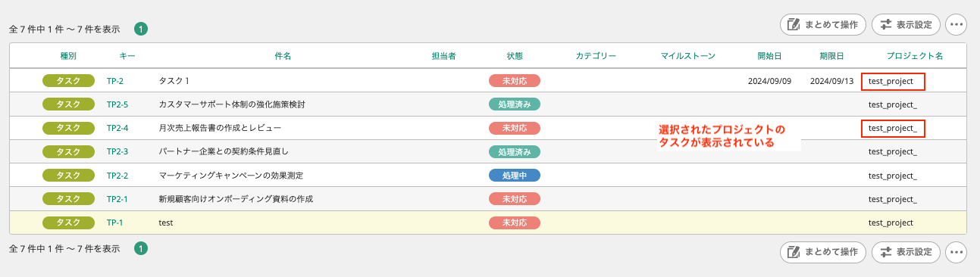Sort by 件名 column header
980x277 pixels.
tap(283, 56)
